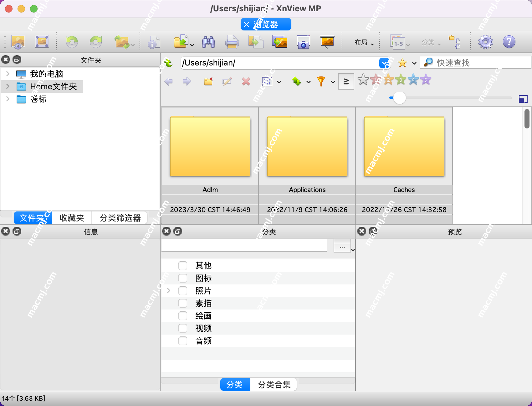
Task: Click the 1-5 rating toolbar button
Action: point(397,42)
